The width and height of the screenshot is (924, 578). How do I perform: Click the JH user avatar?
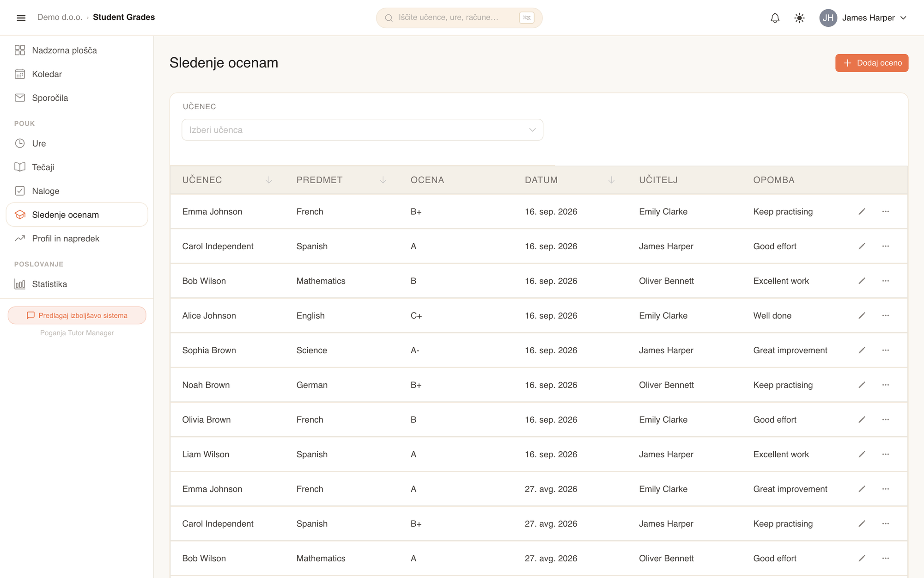[x=828, y=18]
